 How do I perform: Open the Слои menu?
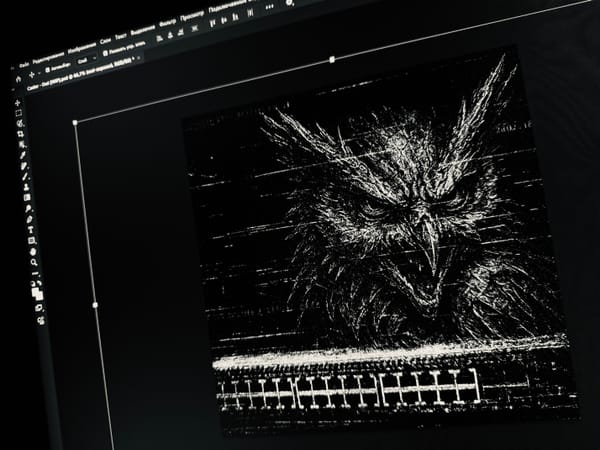pos(105,41)
